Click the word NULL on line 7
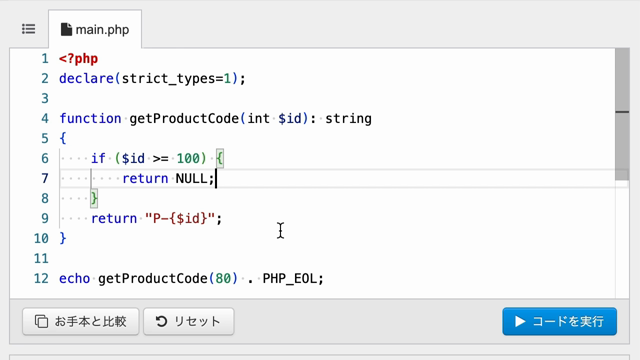 pyautogui.click(x=191, y=178)
